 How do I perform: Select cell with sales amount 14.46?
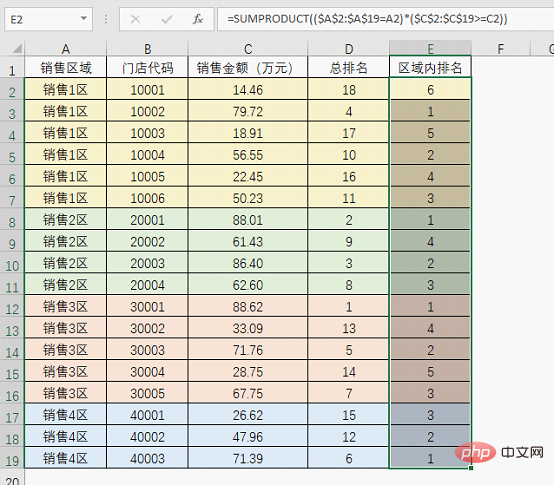(x=248, y=90)
